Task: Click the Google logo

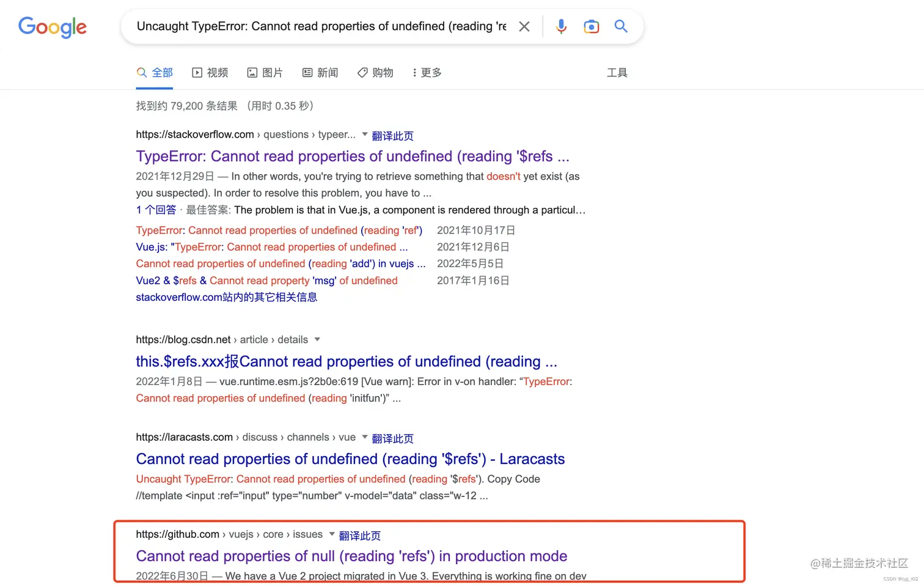Action: [53, 27]
